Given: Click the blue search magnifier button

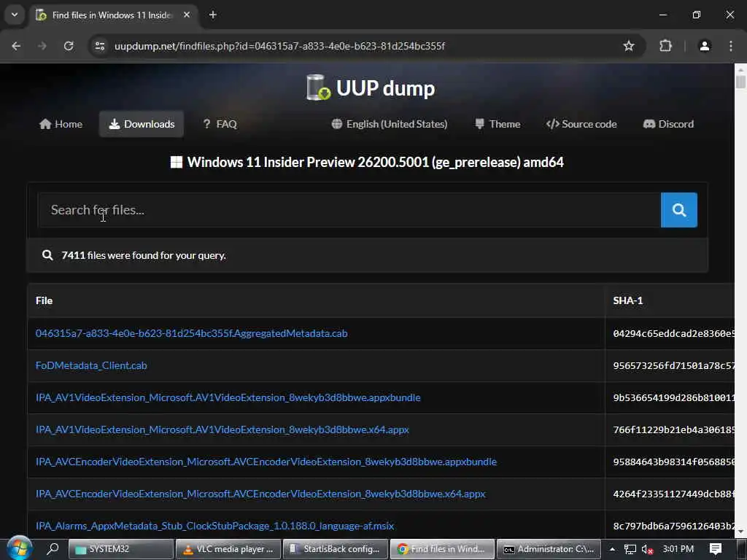Looking at the screenshot, I should pos(679,210).
